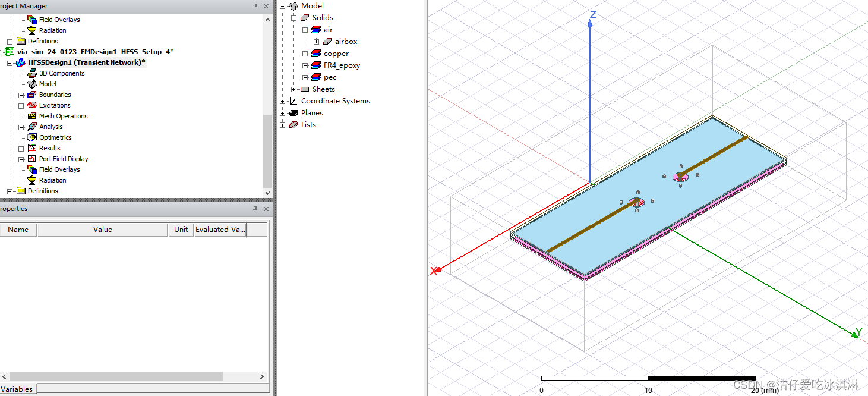Expand the Boundaries node
Screen dimensions: 868x396
click(x=21, y=95)
